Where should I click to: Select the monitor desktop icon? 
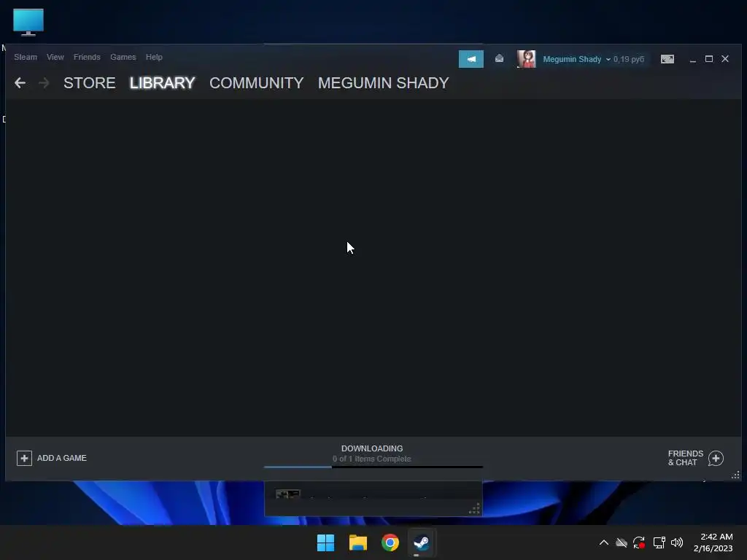[28, 22]
